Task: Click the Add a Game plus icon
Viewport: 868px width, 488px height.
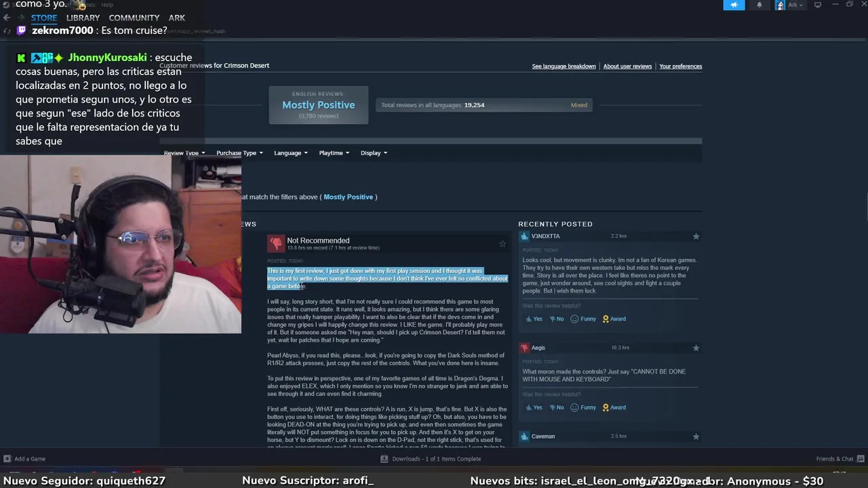Action: 7,459
